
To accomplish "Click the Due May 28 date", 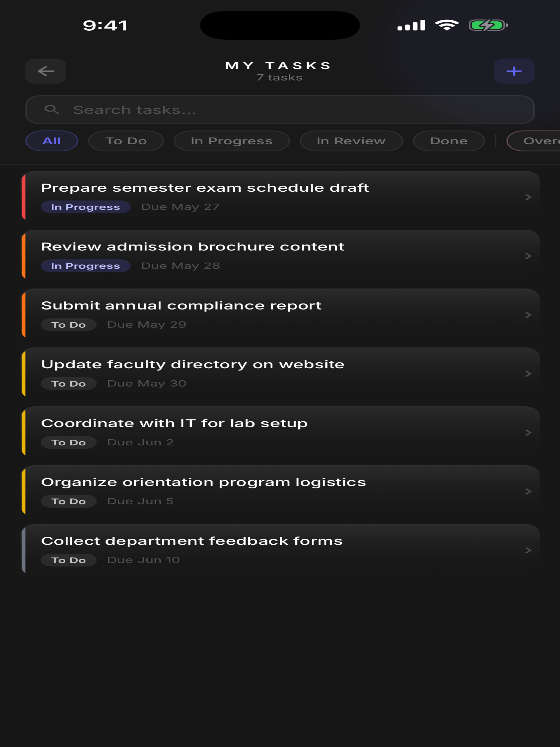I will point(181,266).
